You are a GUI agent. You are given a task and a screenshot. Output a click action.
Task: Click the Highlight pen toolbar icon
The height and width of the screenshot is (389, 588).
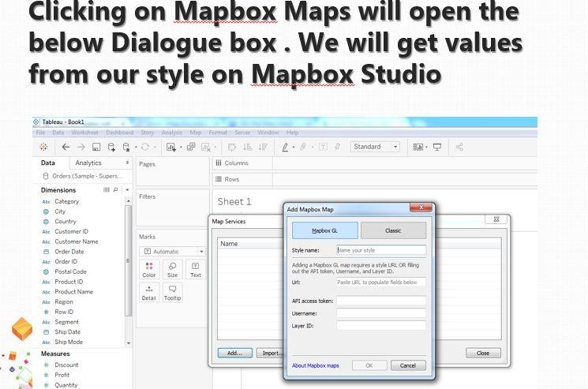click(x=285, y=147)
